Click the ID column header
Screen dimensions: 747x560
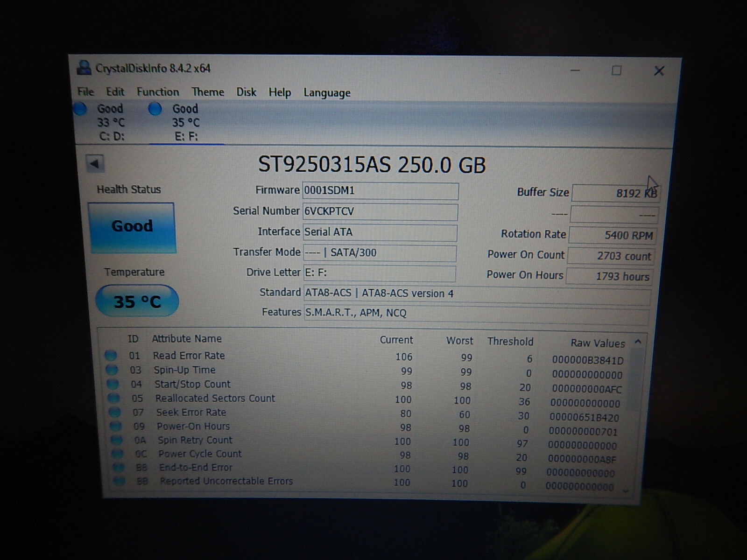pos(133,339)
